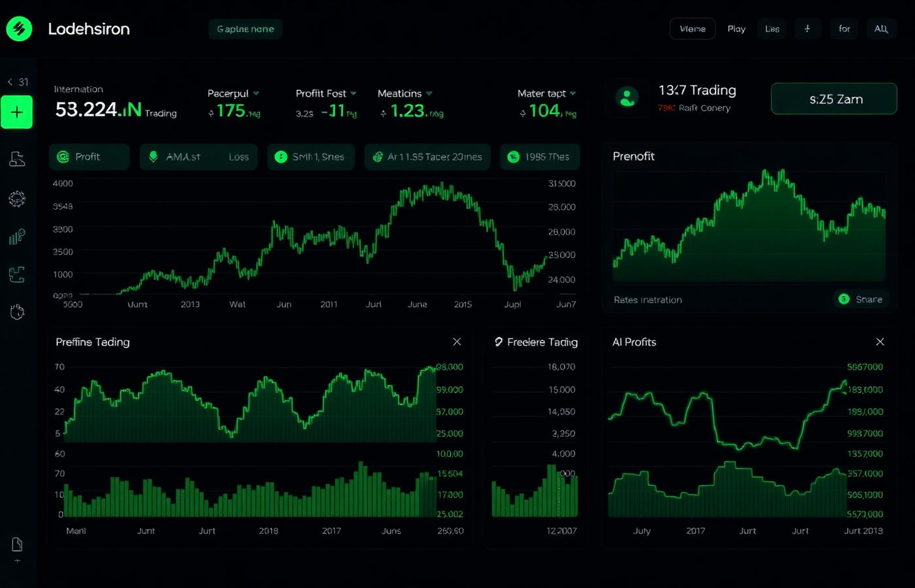915x588 pixels.
Task: Click the icon inside the Profit chip
Action: click(63, 157)
